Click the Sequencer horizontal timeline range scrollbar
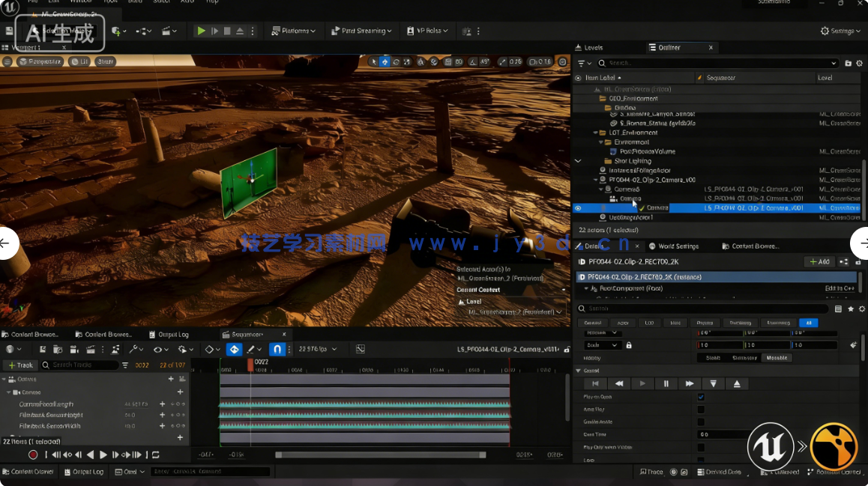 [x=381, y=455]
